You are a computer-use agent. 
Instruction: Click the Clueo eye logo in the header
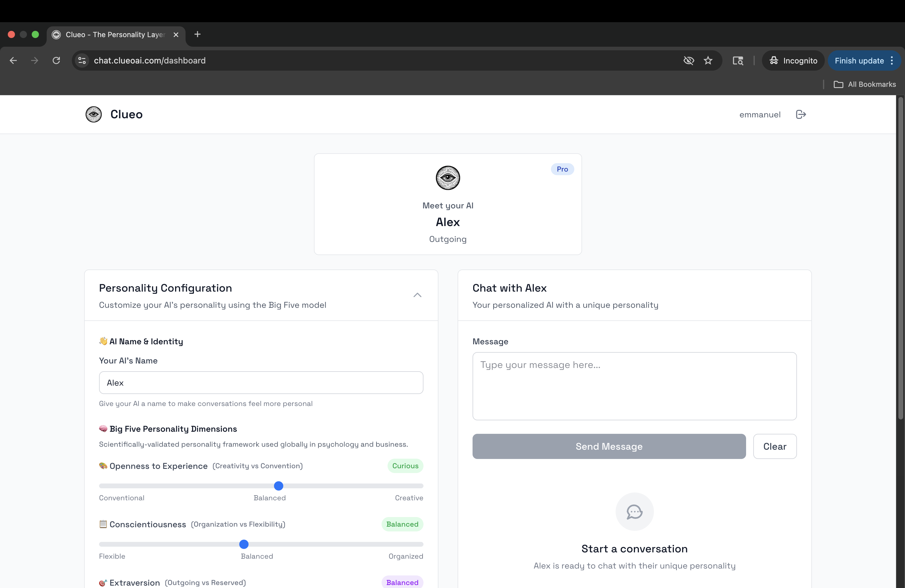coord(94,114)
